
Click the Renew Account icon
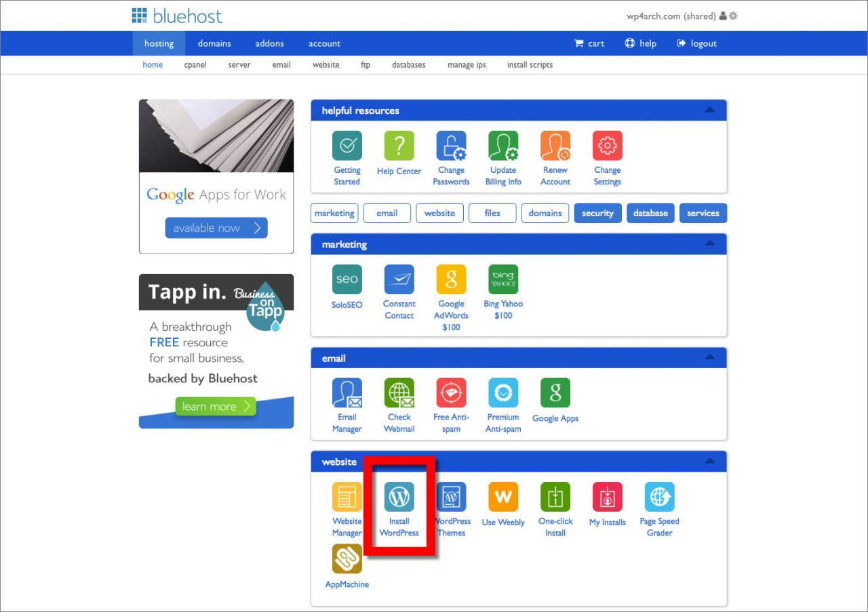(x=555, y=146)
